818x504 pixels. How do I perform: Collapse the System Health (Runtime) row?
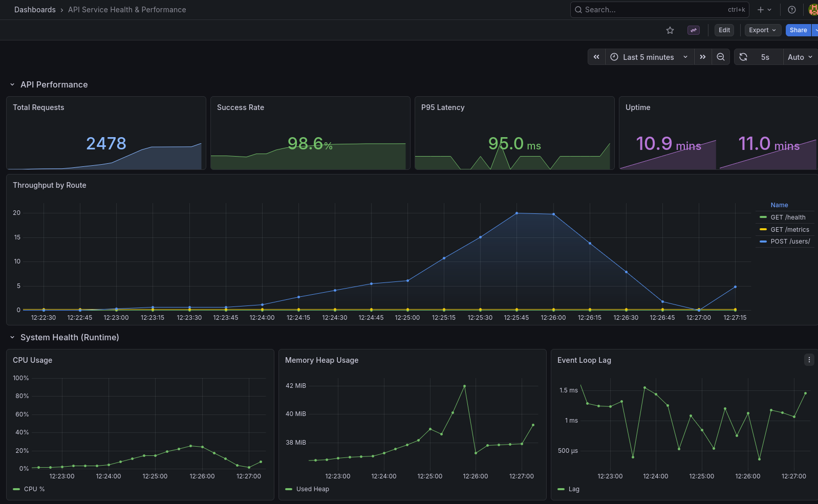click(x=12, y=338)
